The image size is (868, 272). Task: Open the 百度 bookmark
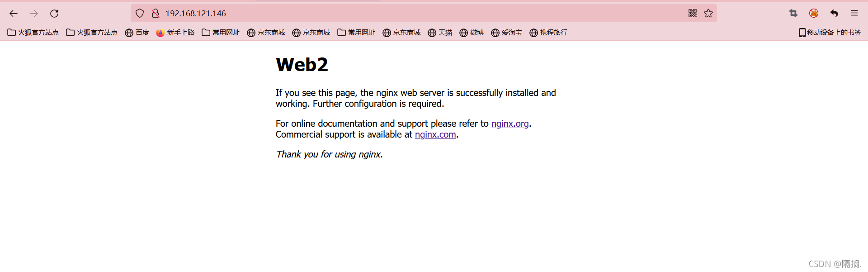[x=137, y=33]
